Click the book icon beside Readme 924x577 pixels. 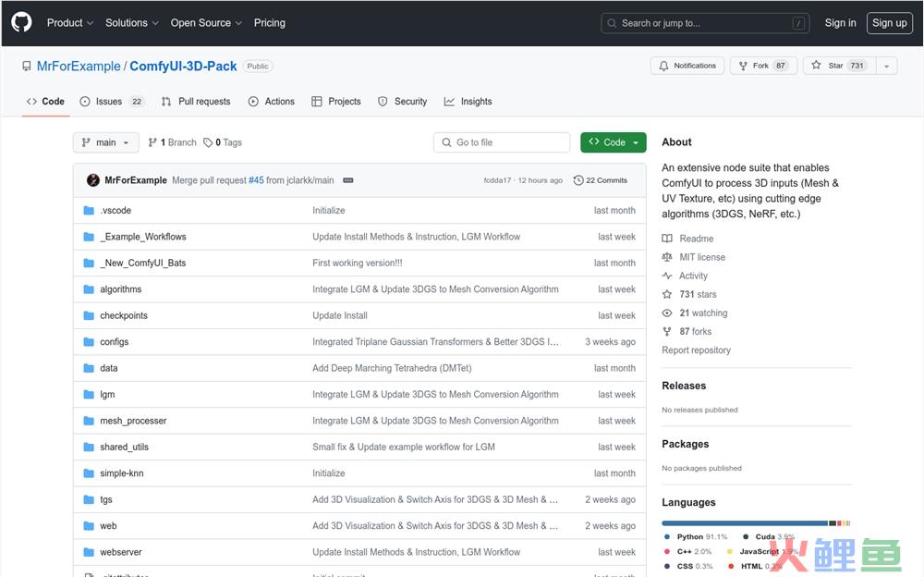(x=667, y=239)
